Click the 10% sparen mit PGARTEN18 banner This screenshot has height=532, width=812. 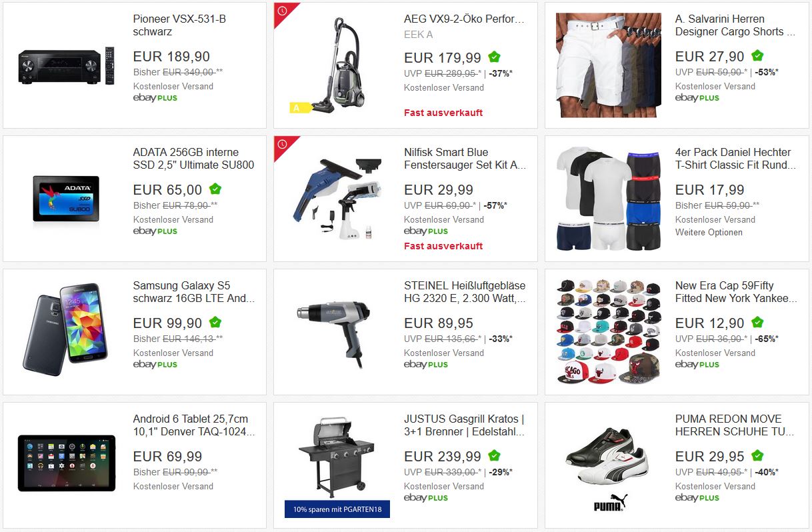[337, 509]
